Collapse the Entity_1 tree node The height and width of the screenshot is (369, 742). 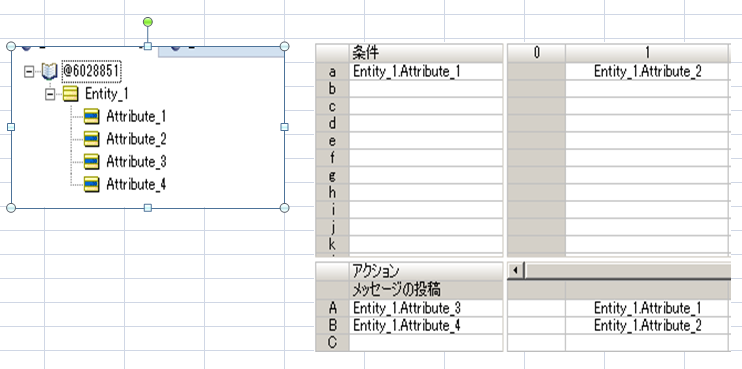click(50, 95)
